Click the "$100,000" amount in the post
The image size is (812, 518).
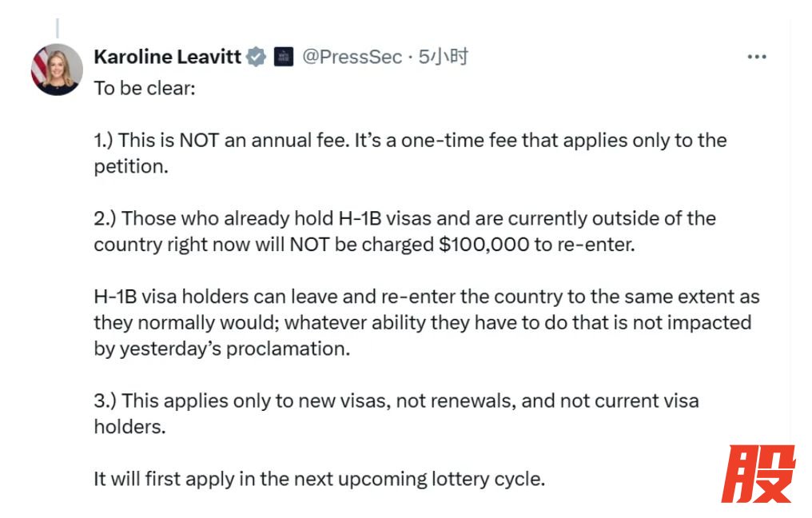click(x=484, y=244)
